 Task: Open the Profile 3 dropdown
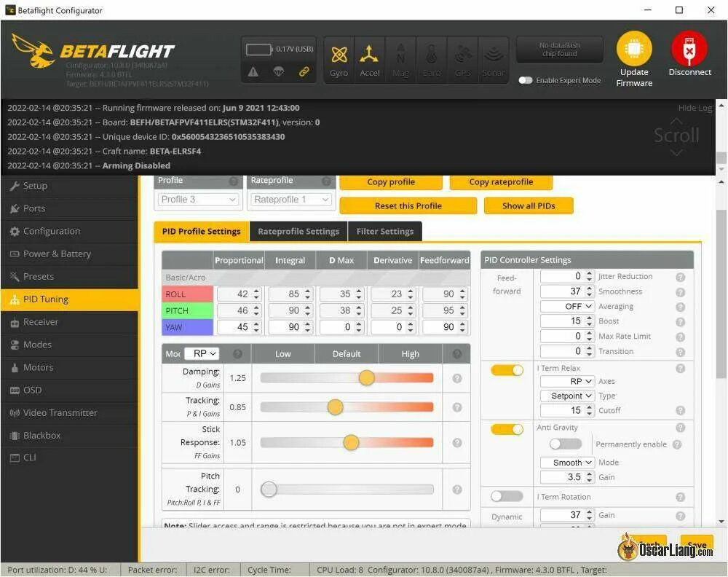tap(198, 200)
